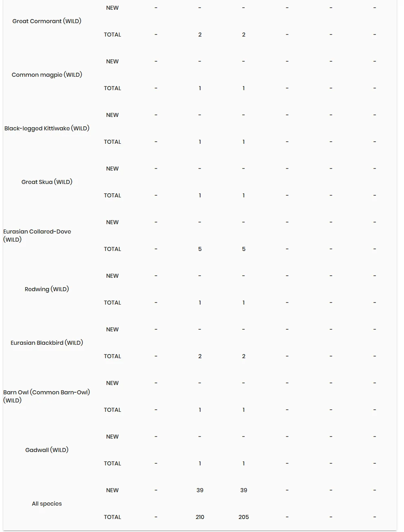
Task: Click the Eurasian Collared-Dove (WILD) label
Action: tap(37, 236)
